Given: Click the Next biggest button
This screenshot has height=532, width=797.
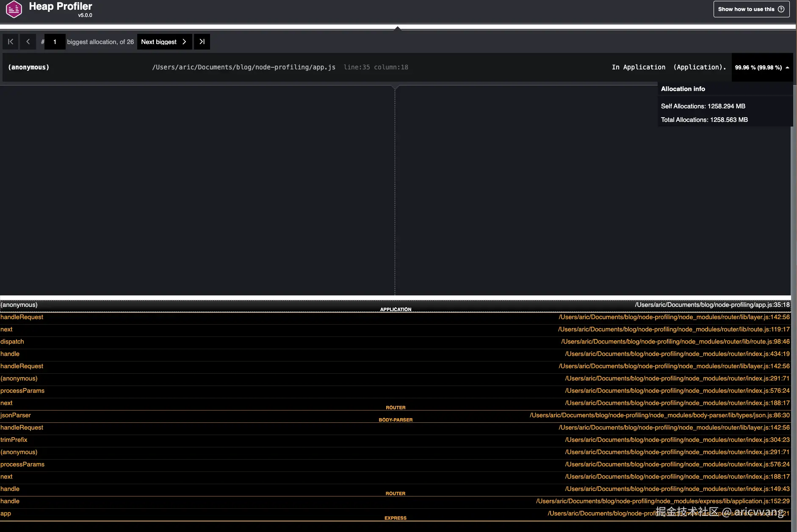Looking at the screenshot, I should (x=159, y=41).
